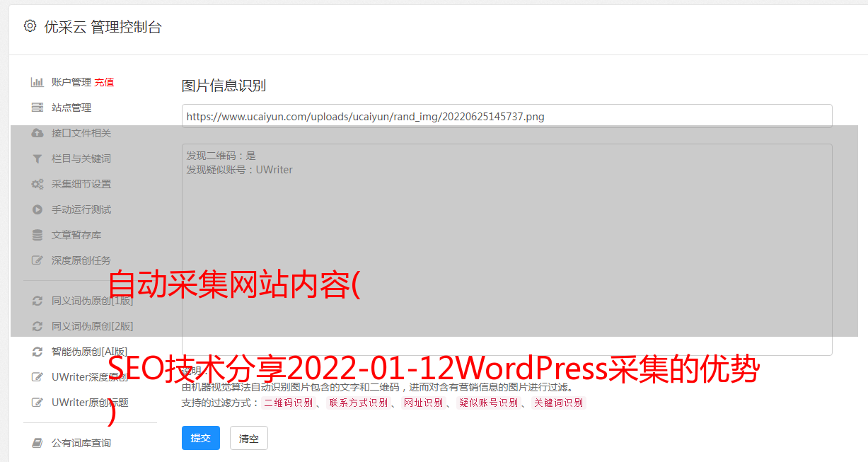
Task: Click the 疑似账号识别 tag
Action: [x=488, y=403]
